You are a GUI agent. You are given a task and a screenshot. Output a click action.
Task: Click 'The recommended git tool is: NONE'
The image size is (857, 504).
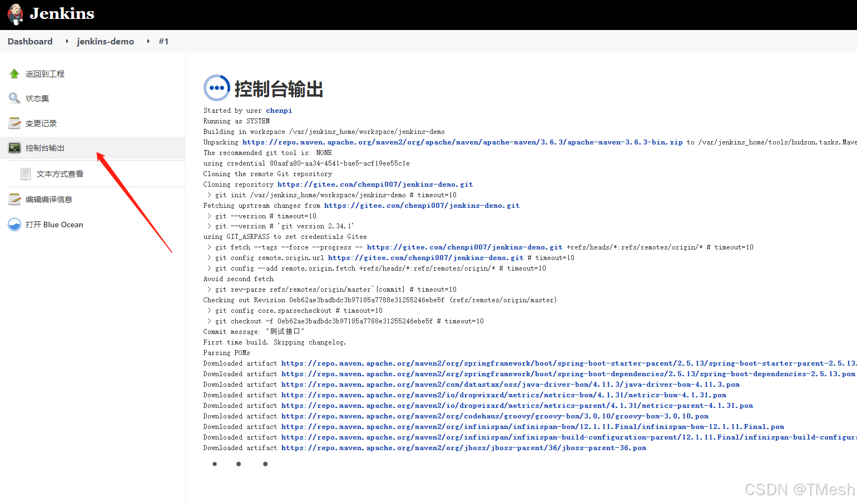[x=267, y=153]
